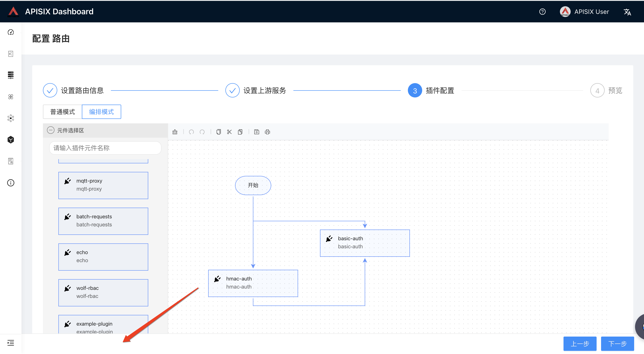Click the plug icon on hmac-auth node
This screenshot has height=354, width=644.
point(217,279)
